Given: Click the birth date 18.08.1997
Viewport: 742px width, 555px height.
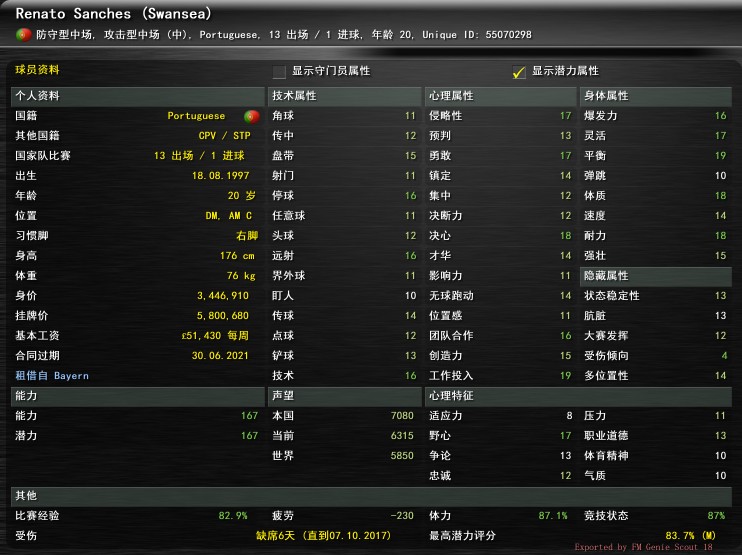Looking at the screenshot, I should (221, 176).
